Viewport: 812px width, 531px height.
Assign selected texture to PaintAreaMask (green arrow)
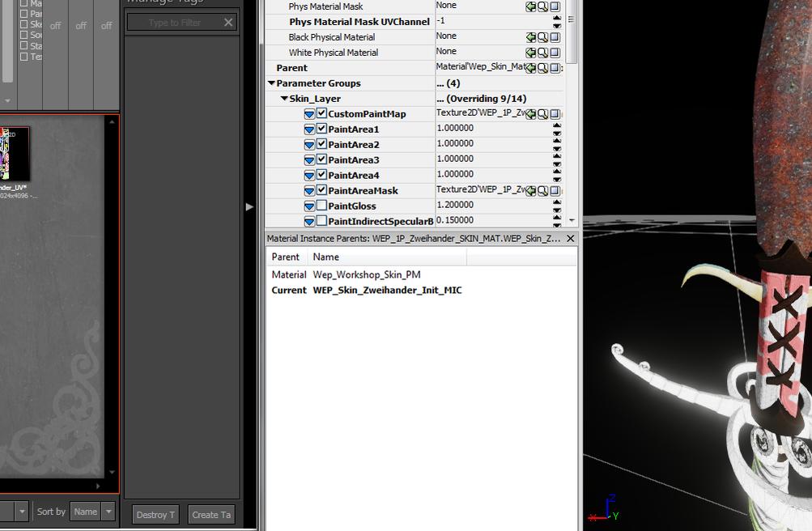click(x=531, y=191)
